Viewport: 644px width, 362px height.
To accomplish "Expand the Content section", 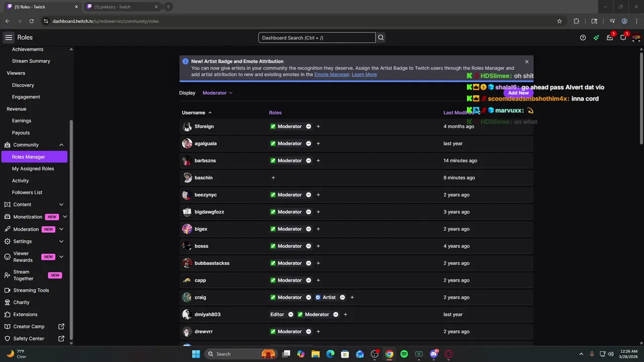I will pos(61,205).
